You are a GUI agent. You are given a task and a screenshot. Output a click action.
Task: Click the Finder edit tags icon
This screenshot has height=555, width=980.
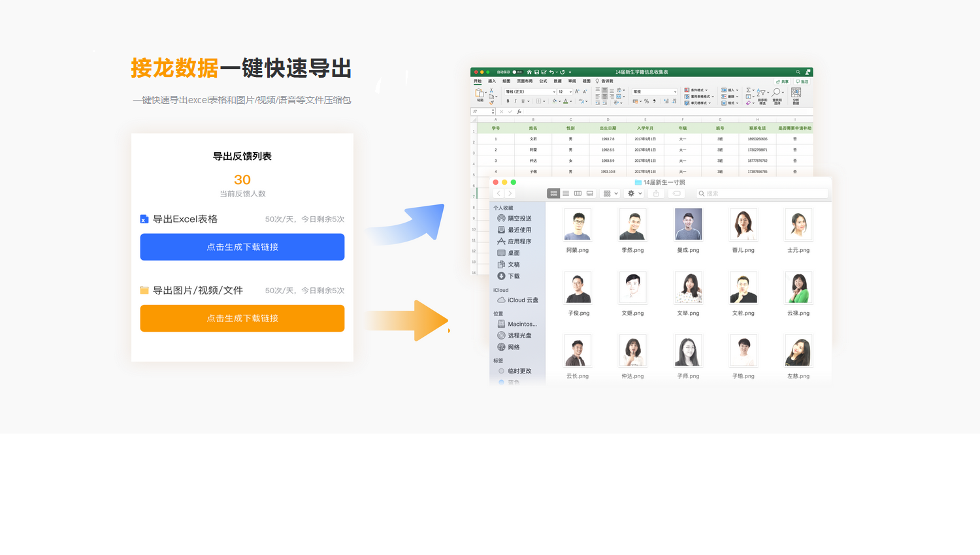point(677,193)
